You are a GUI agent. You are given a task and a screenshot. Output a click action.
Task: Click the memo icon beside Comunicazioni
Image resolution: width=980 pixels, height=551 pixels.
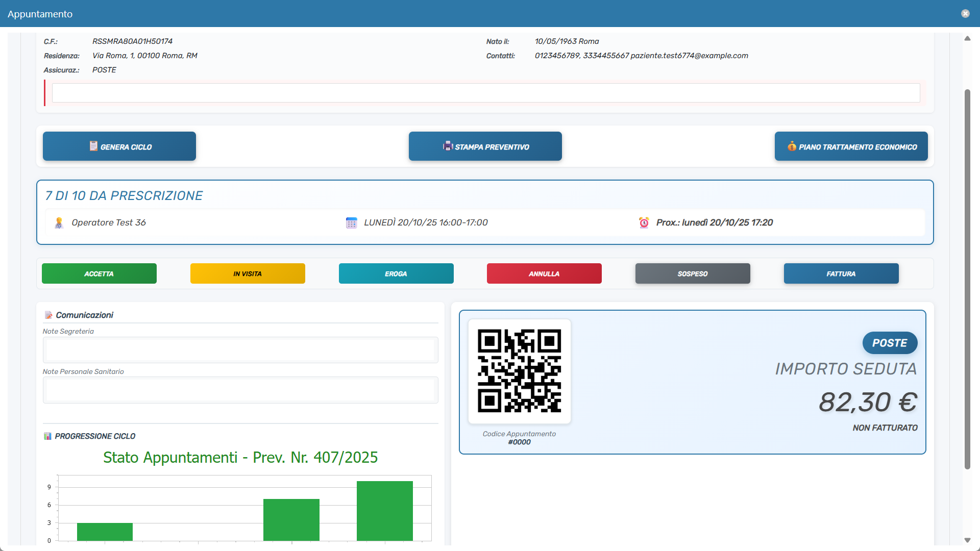tap(49, 314)
